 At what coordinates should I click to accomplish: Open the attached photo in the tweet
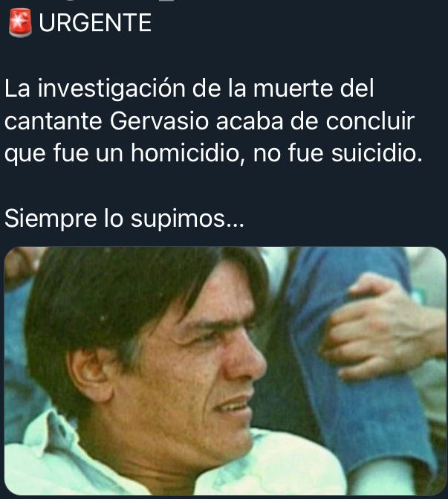225,371
